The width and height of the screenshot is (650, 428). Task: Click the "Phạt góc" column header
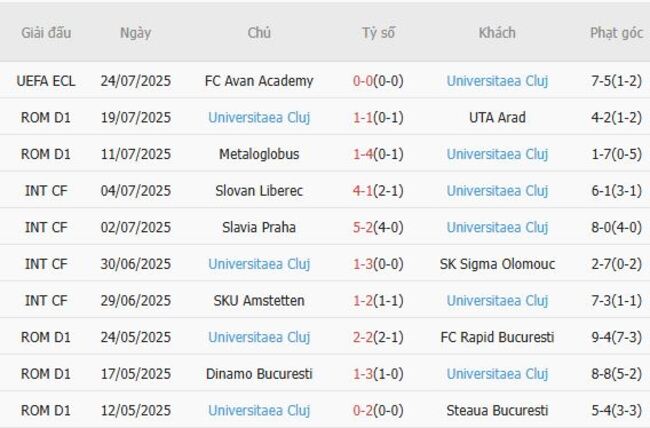click(x=616, y=32)
